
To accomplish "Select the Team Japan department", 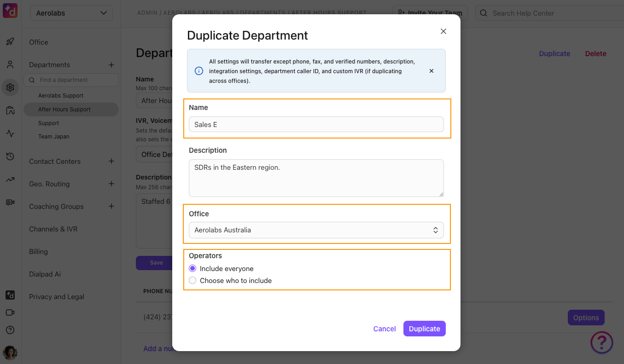I will point(54,137).
